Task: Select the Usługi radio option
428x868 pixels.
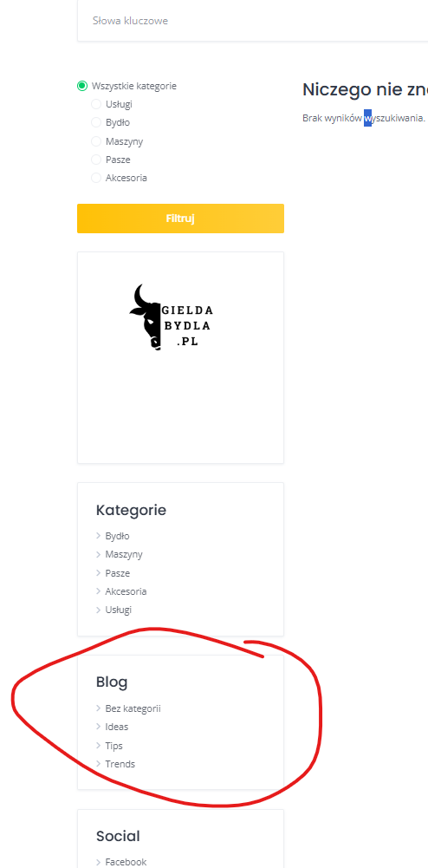Action: click(96, 104)
